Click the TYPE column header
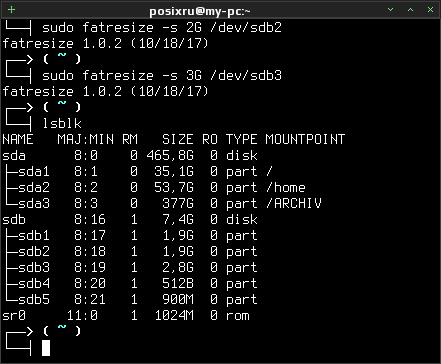This screenshot has height=364, width=441. pos(242,139)
